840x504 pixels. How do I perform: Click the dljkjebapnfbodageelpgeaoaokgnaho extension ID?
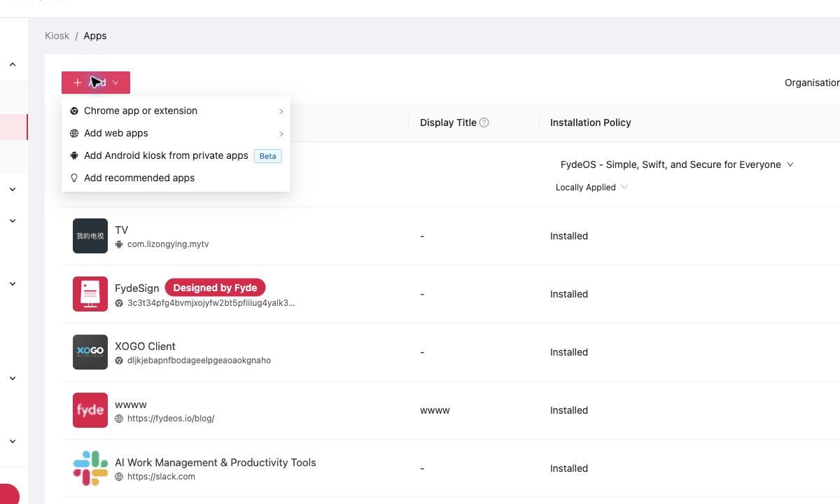coord(199,360)
